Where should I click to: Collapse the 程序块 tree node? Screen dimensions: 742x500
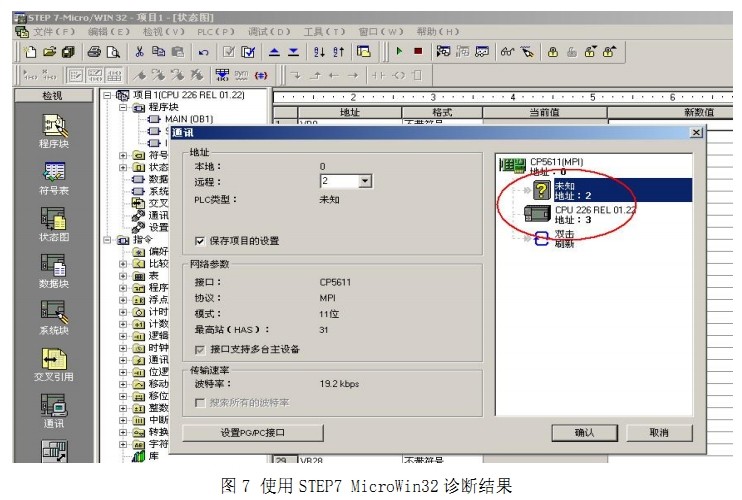pyautogui.click(x=123, y=107)
